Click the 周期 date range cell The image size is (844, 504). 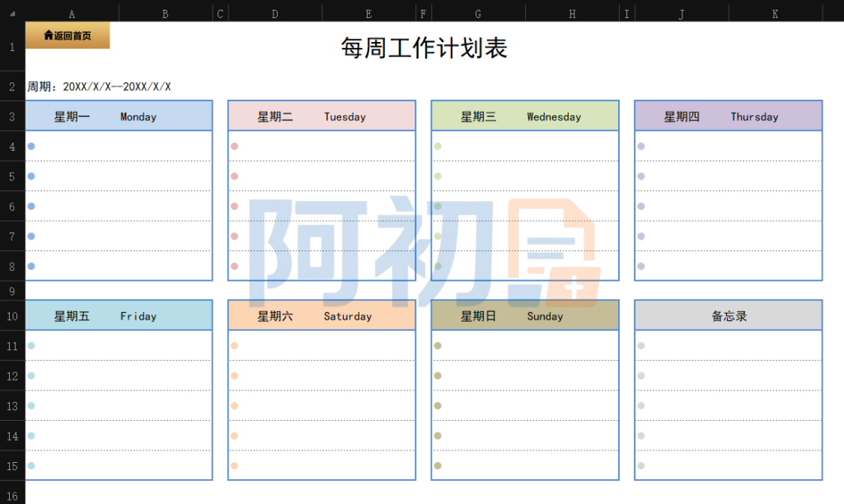100,86
